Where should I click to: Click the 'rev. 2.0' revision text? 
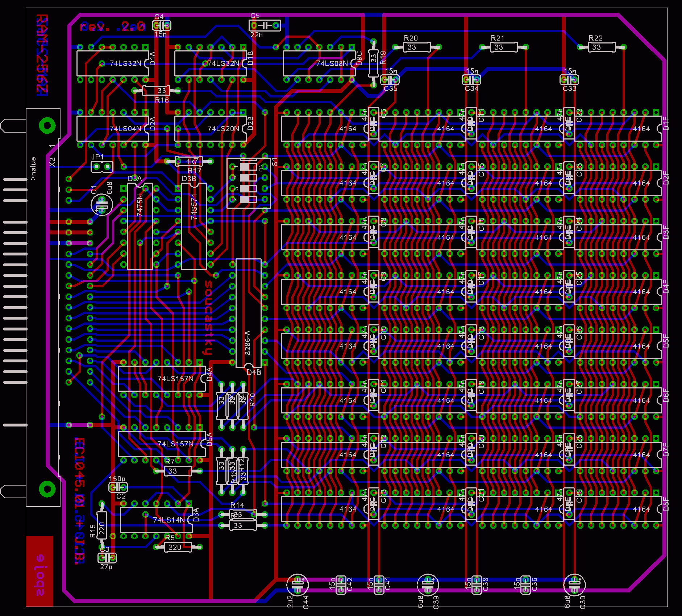(112, 26)
